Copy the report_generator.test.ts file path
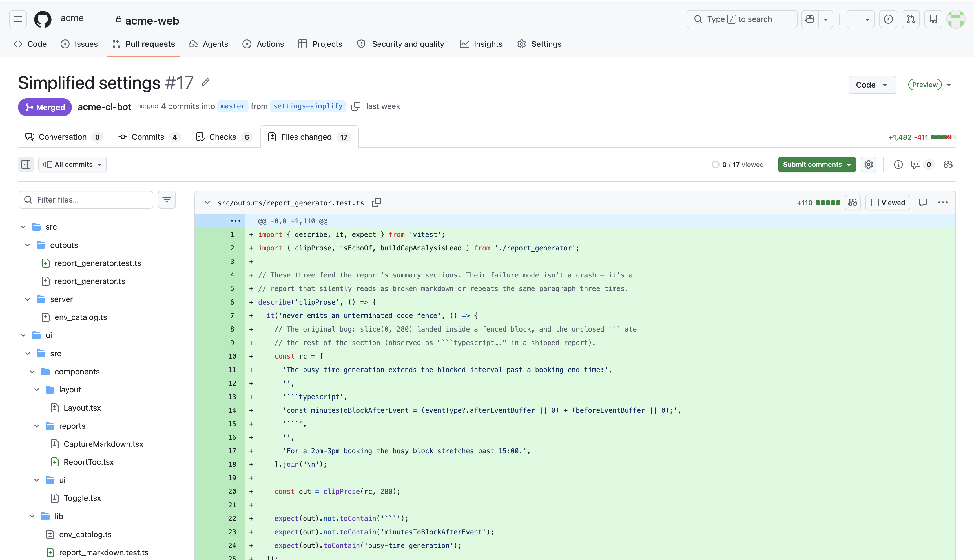This screenshot has height=560, width=974. [377, 203]
